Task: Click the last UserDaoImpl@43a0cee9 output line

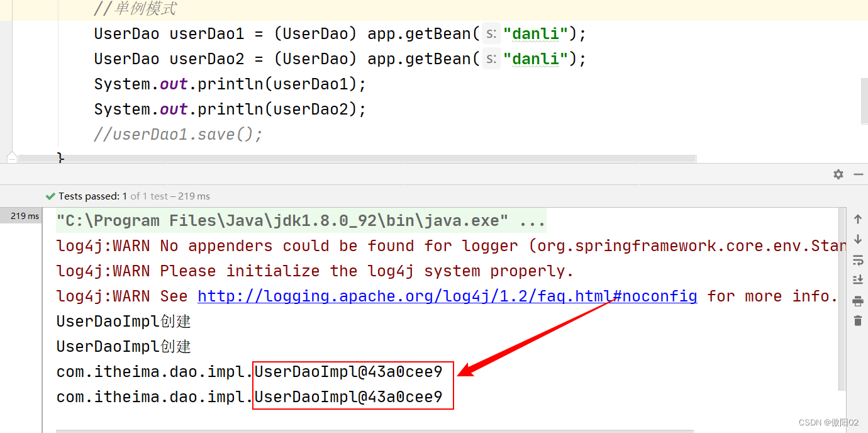Action: (250, 397)
